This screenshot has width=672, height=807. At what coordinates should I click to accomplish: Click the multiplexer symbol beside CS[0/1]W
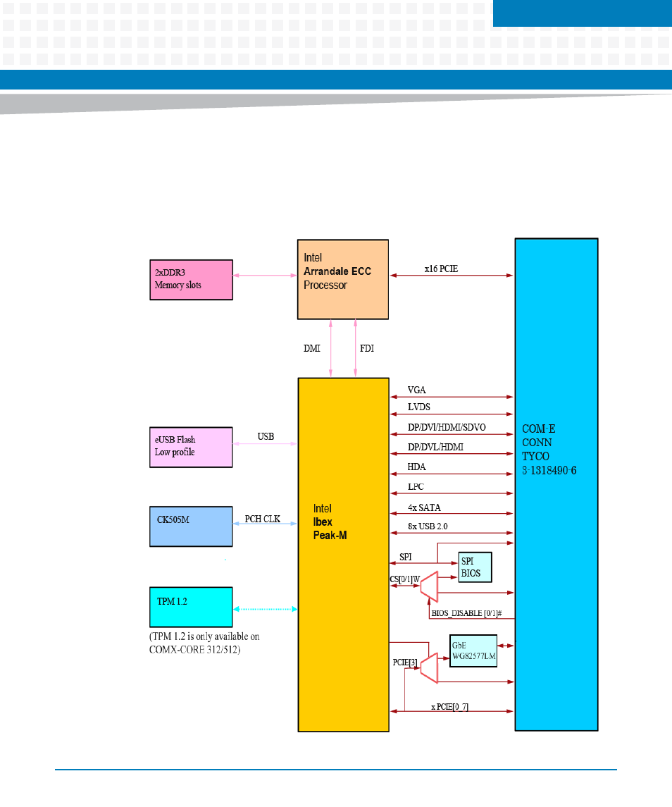[x=429, y=586]
